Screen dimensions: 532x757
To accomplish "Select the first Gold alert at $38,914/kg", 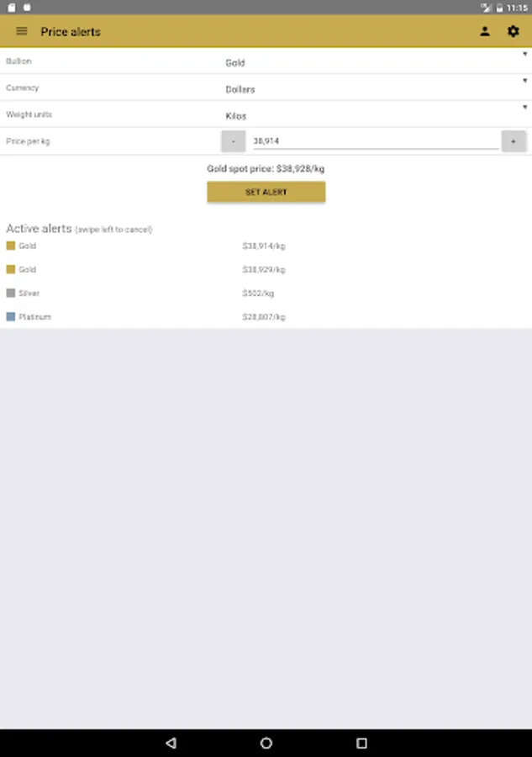I will point(266,246).
